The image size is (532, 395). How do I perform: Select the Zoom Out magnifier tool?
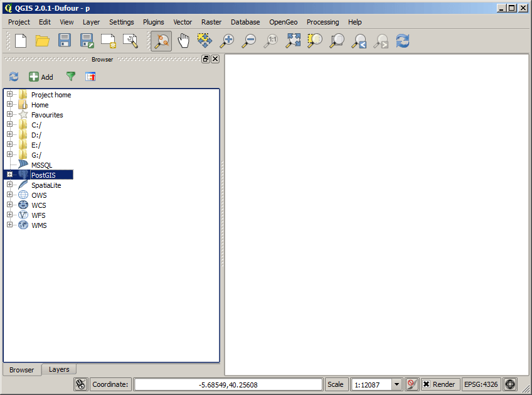click(248, 41)
